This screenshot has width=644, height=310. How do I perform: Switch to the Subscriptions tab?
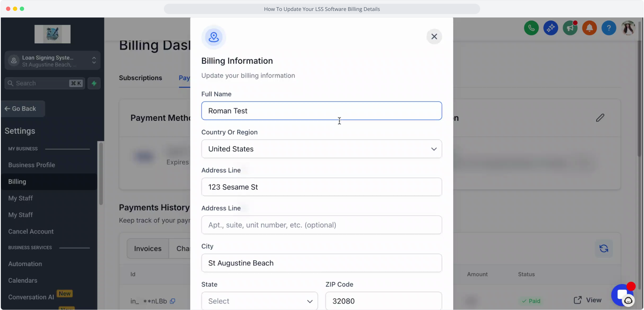point(141,78)
